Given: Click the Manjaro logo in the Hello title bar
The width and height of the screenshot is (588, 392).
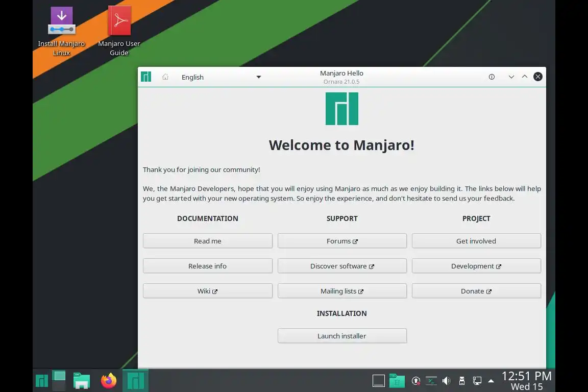Looking at the screenshot, I should pyautogui.click(x=146, y=77).
